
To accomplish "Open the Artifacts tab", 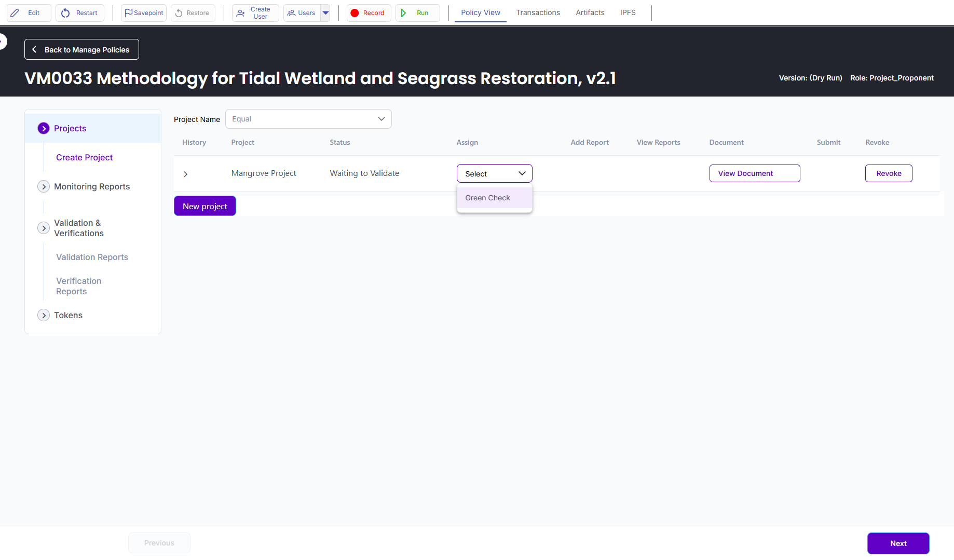I will pyautogui.click(x=590, y=12).
